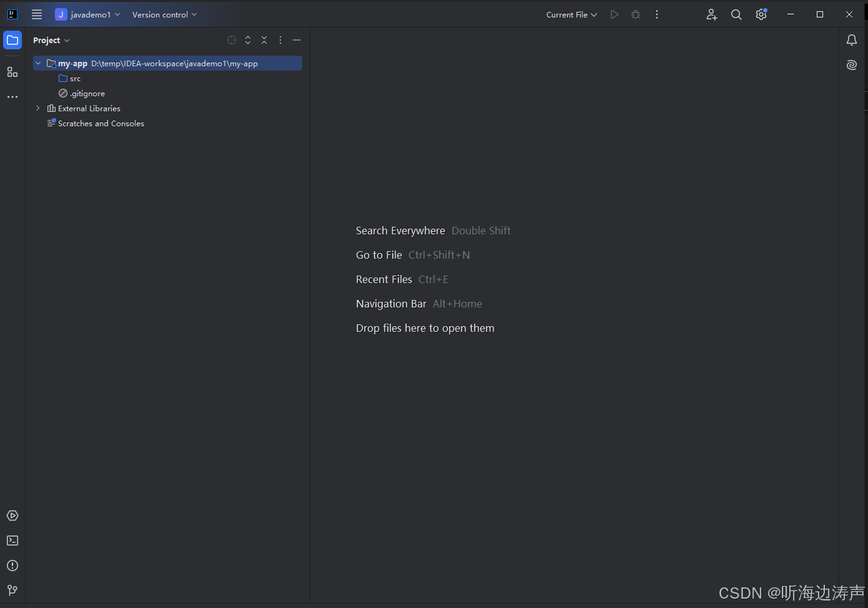Click the Run button
This screenshot has width=868, height=608.
click(x=614, y=14)
